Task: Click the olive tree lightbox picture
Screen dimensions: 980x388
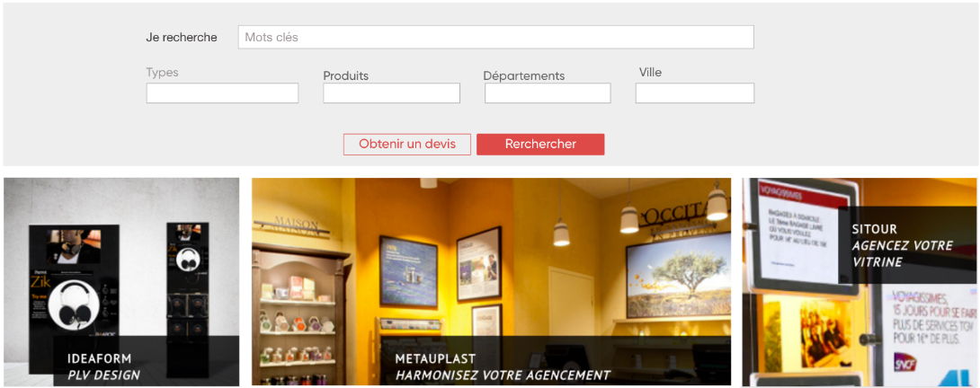Action: tap(678, 276)
